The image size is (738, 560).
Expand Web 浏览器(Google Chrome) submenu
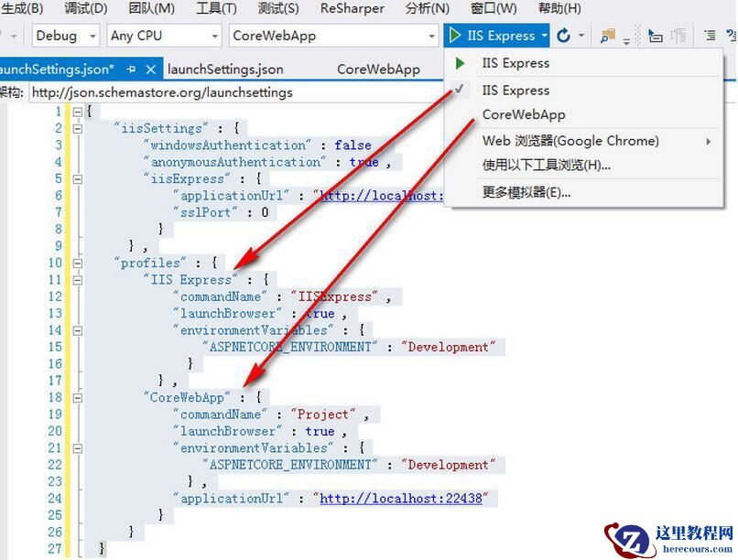[x=583, y=141]
